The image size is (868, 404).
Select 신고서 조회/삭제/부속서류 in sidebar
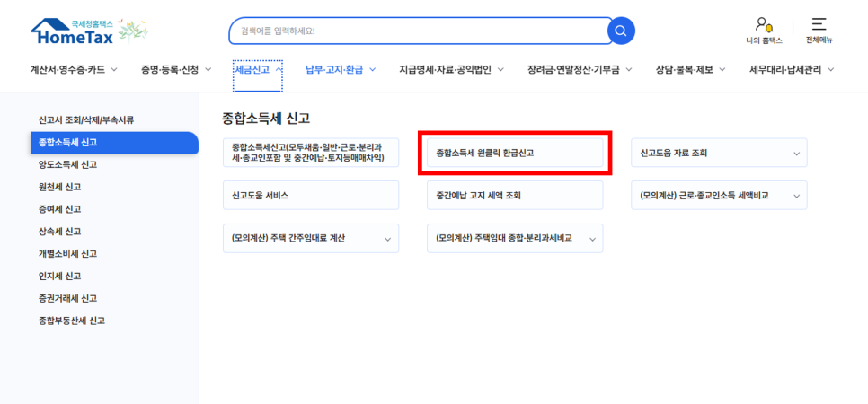85,119
